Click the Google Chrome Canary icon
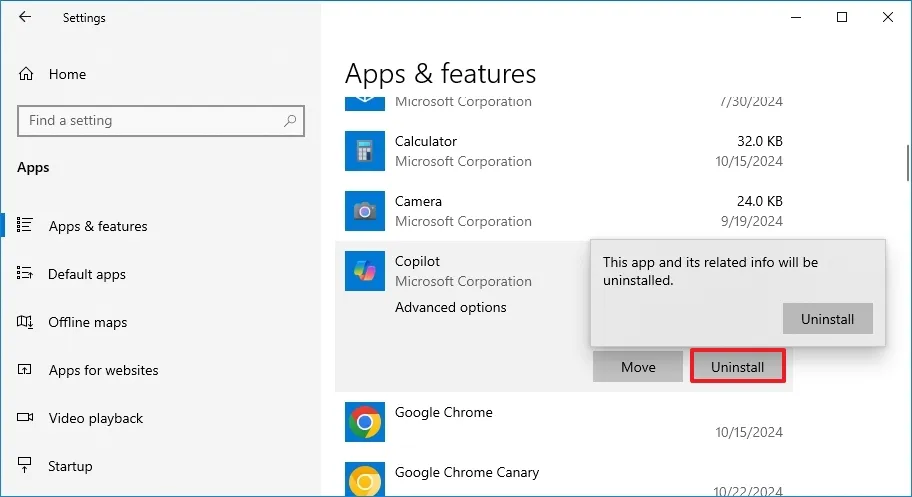This screenshot has height=497, width=912. [365, 480]
